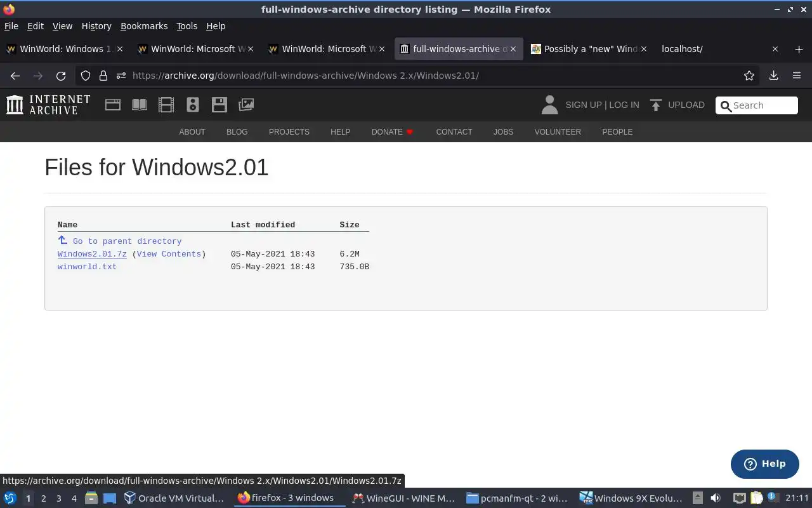Viewport: 812px width, 508px height.
Task: Open the Firefox Help menu
Action: [216, 26]
